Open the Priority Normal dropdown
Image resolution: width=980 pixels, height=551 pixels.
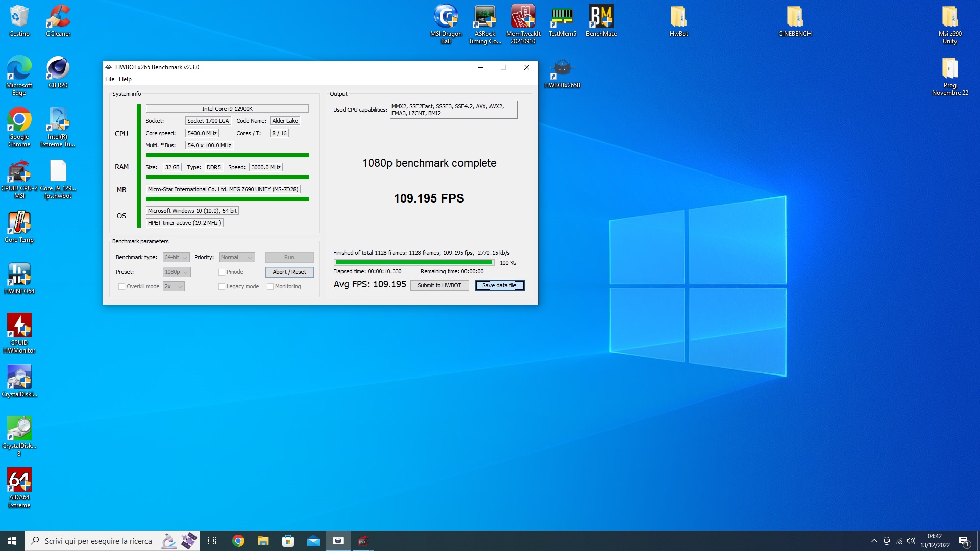[x=237, y=258]
